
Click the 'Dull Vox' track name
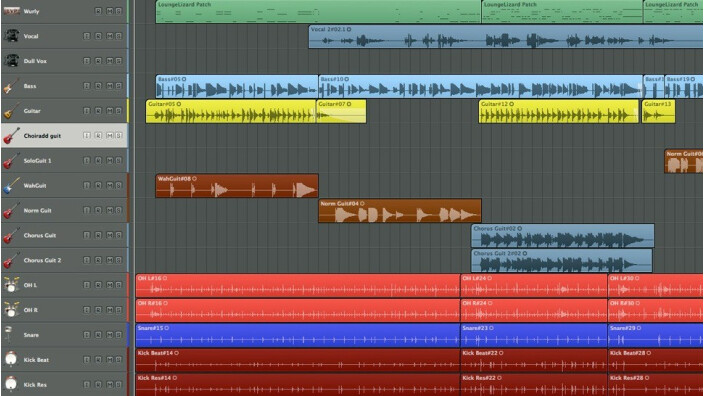pos(35,61)
